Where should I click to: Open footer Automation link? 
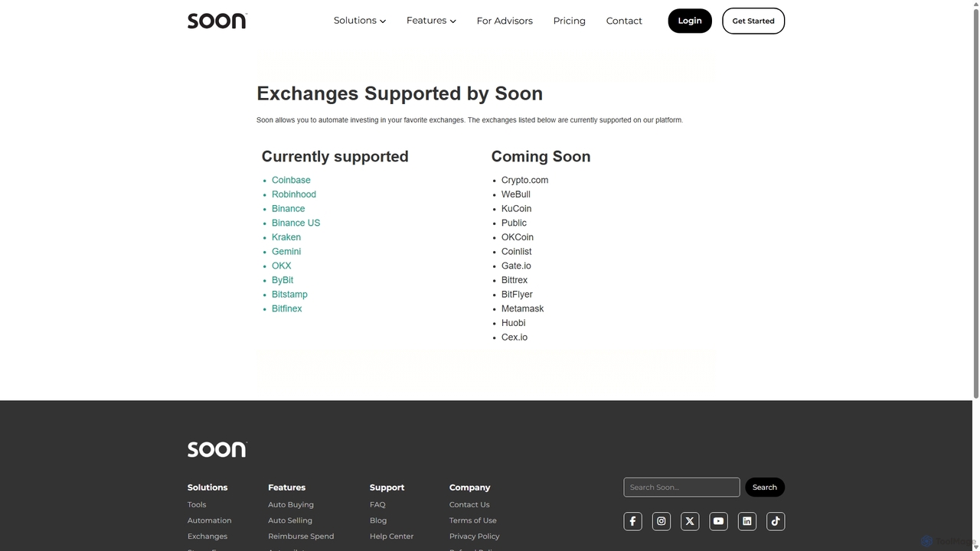tap(210, 520)
